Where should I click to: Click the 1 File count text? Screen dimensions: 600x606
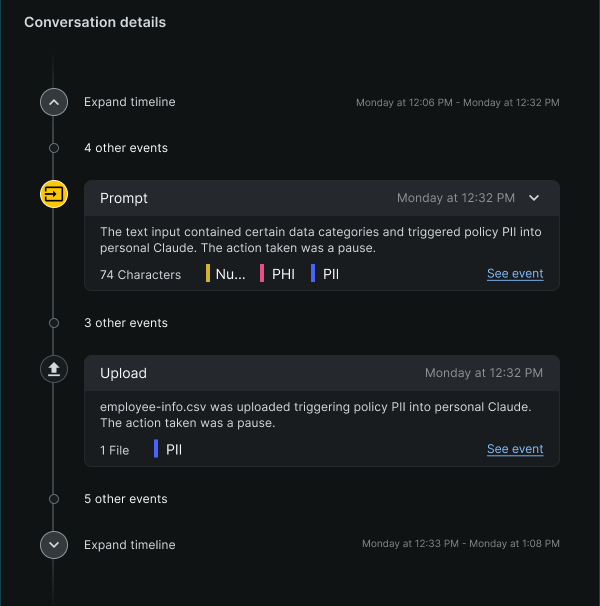(114, 450)
